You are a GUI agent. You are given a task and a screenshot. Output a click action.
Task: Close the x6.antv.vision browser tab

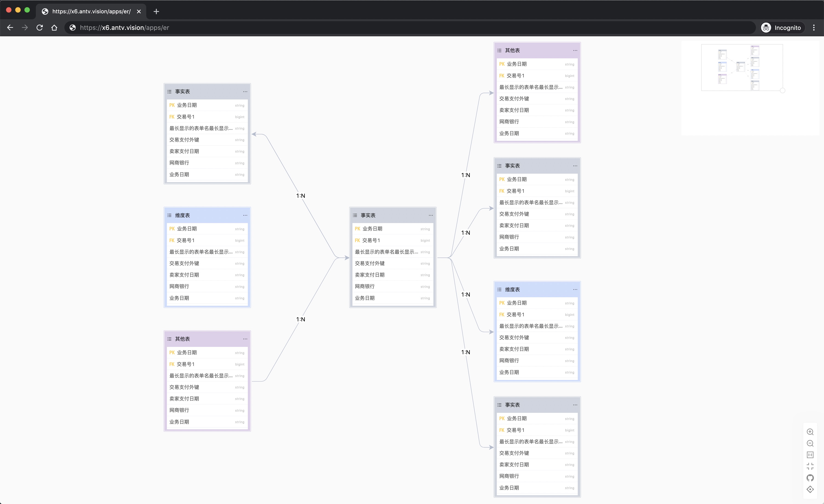coord(139,11)
